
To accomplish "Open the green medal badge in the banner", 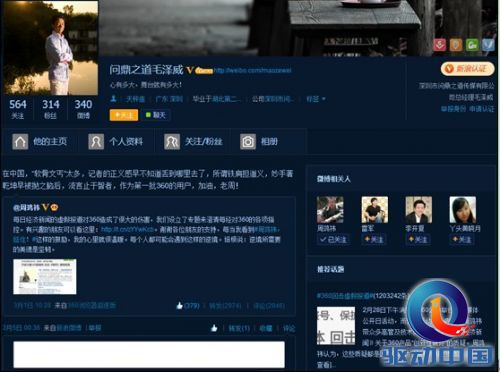I will click(472, 45).
